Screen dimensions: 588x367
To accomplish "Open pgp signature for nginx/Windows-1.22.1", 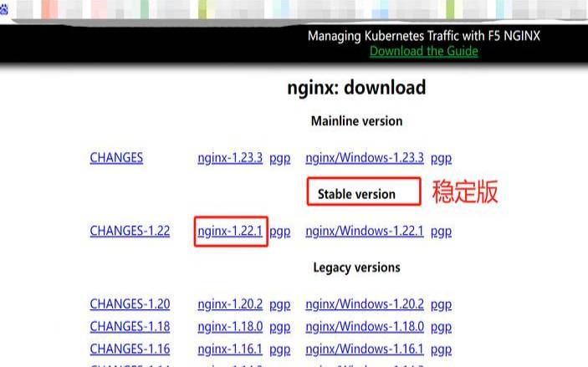I will (x=441, y=232).
